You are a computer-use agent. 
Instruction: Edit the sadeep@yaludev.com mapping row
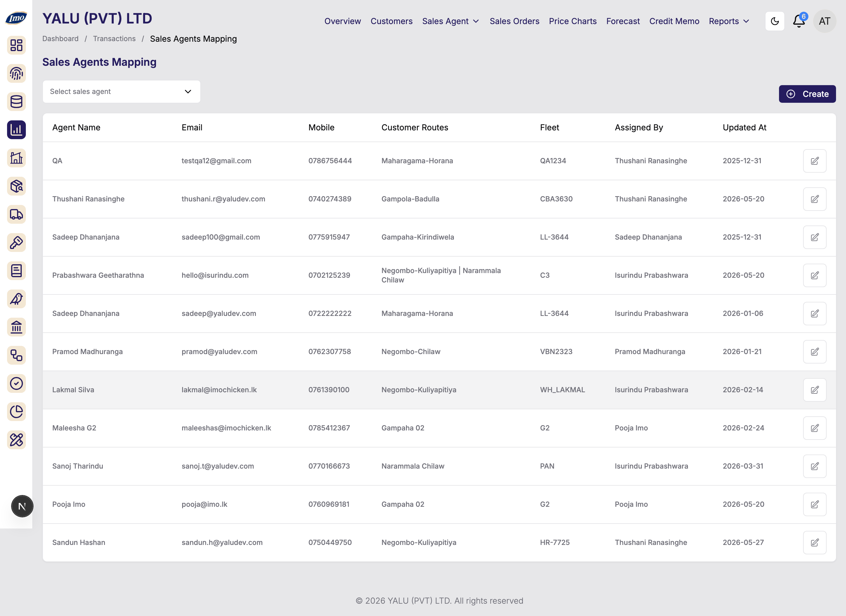point(815,313)
